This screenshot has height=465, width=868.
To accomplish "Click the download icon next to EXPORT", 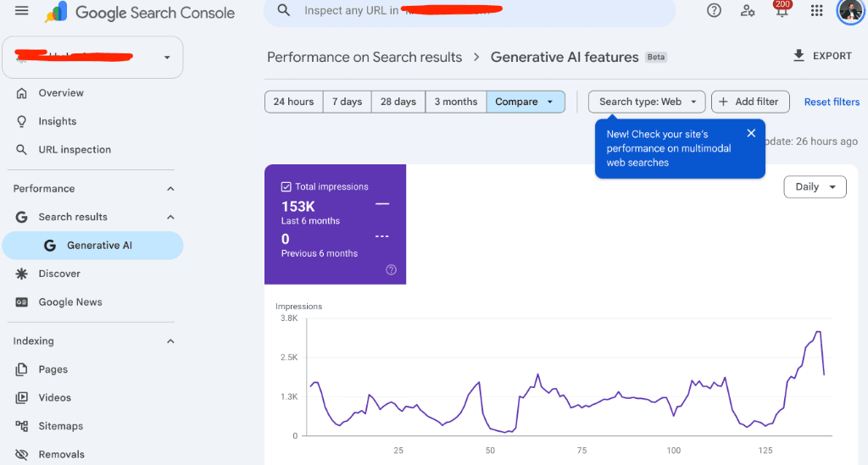I will [798, 55].
